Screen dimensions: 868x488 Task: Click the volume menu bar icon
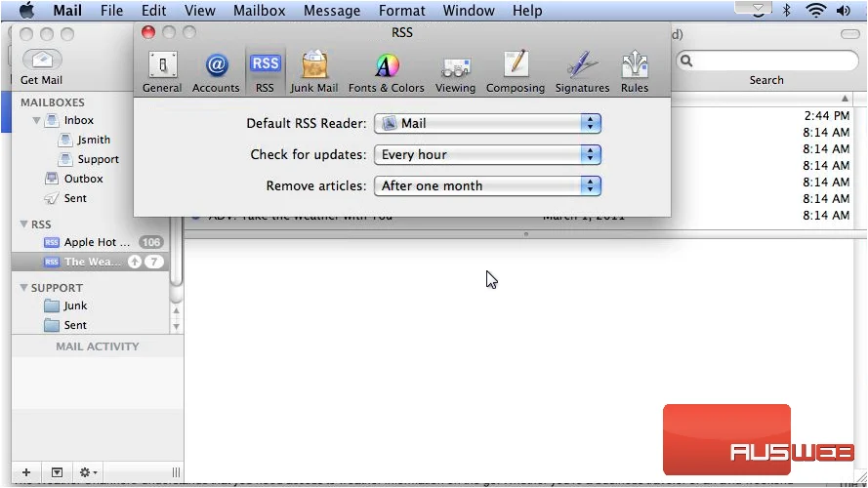[x=844, y=10]
